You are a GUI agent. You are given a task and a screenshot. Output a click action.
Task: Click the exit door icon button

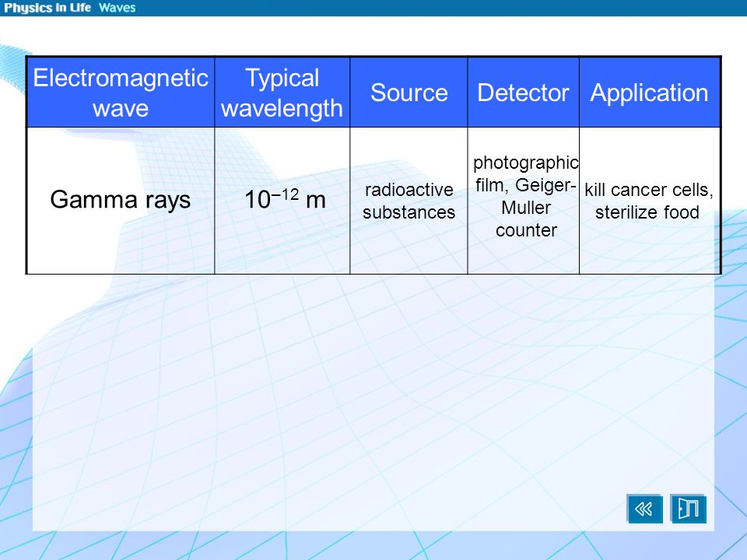pyautogui.click(x=688, y=509)
